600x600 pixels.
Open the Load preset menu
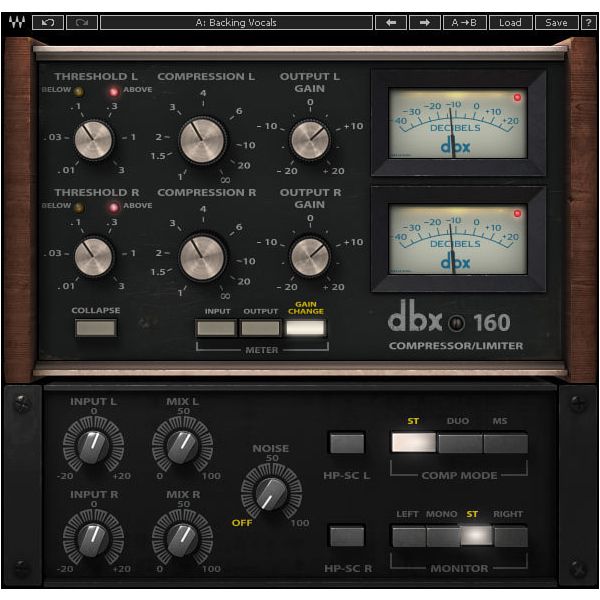[x=510, y=22]
